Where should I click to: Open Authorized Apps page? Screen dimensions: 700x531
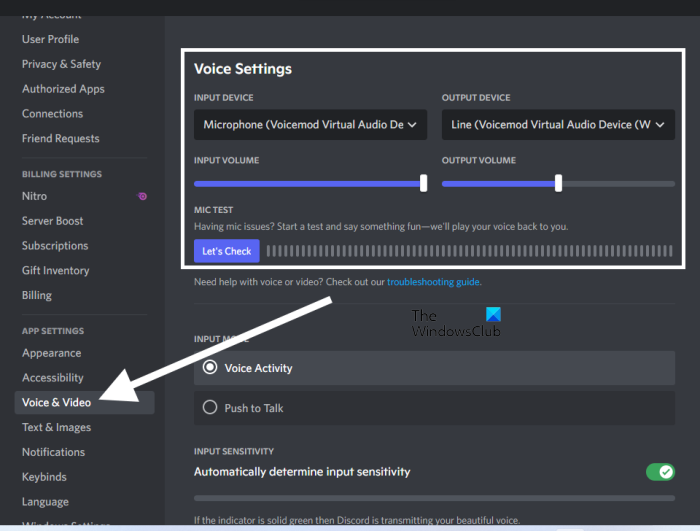(x=64, y=89)
